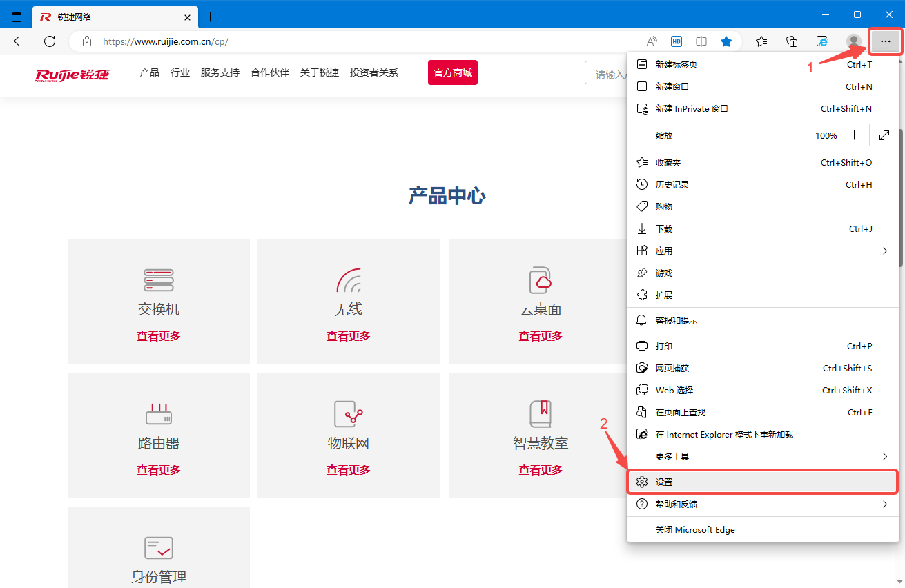
Task: Click the minus button to decrease zoom
Action: pos(798,135)
